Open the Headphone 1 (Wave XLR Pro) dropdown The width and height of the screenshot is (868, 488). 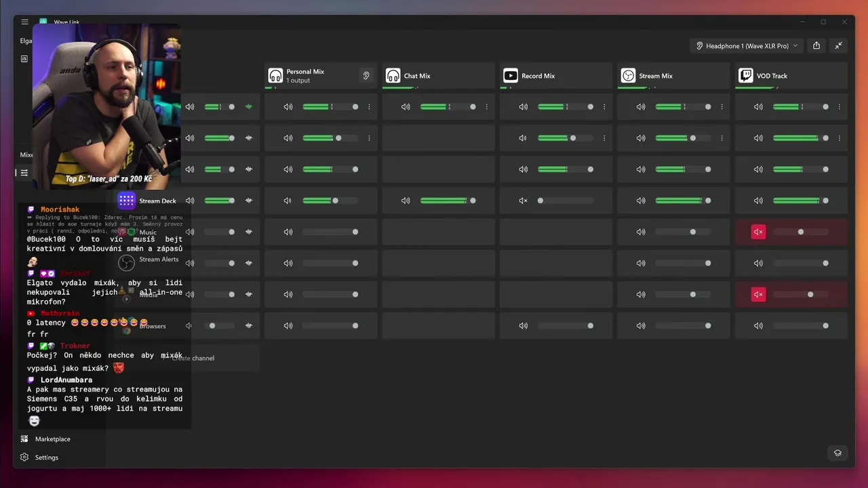[x=747, y=45]
